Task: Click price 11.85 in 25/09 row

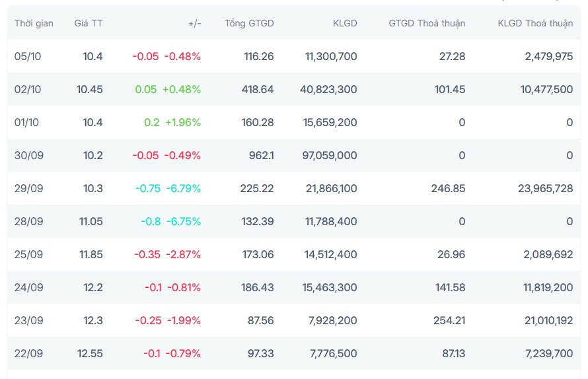Action: coord(91,254)
